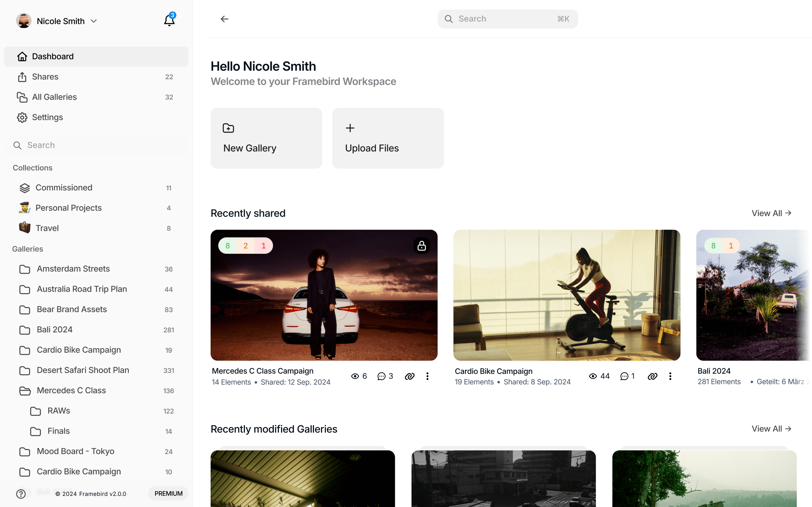
Task: Click the New Gallery creation icon
Action: pyautogui.click(x=228, y=128)
